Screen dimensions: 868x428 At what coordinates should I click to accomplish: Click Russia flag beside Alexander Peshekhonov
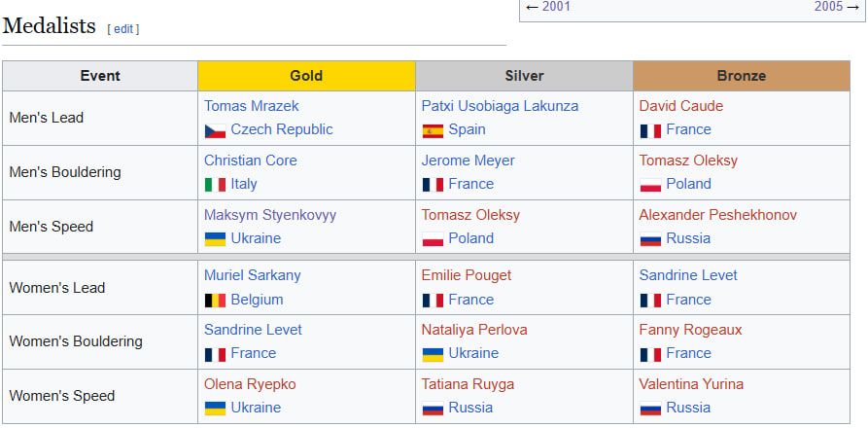click(650, 239)
